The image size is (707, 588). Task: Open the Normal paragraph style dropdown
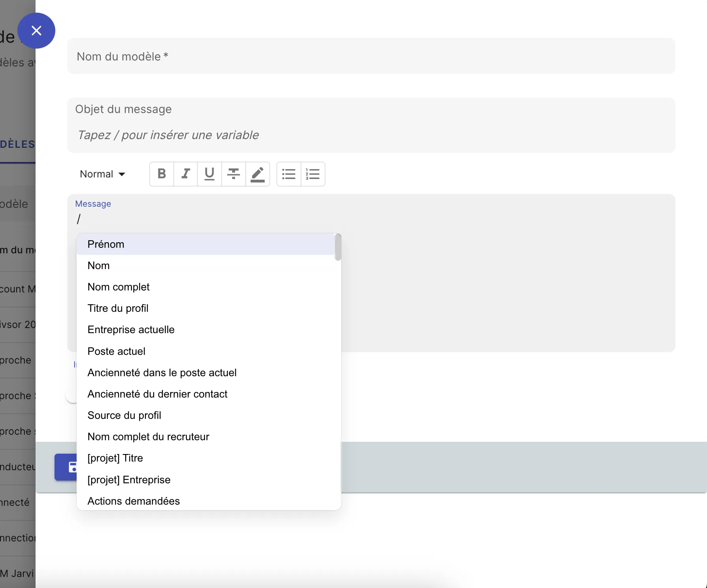[x=102, y=174]
